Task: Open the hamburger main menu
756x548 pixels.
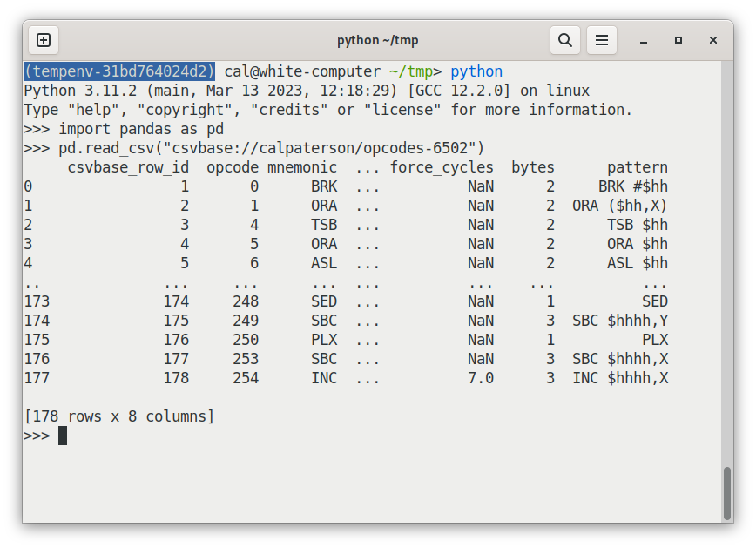Action: click(601, 40)
